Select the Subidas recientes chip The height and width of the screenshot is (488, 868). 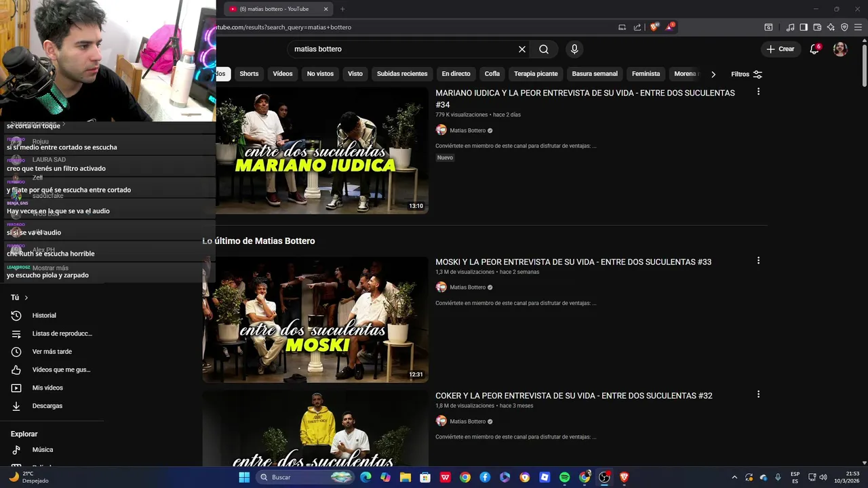click(402, 74)
